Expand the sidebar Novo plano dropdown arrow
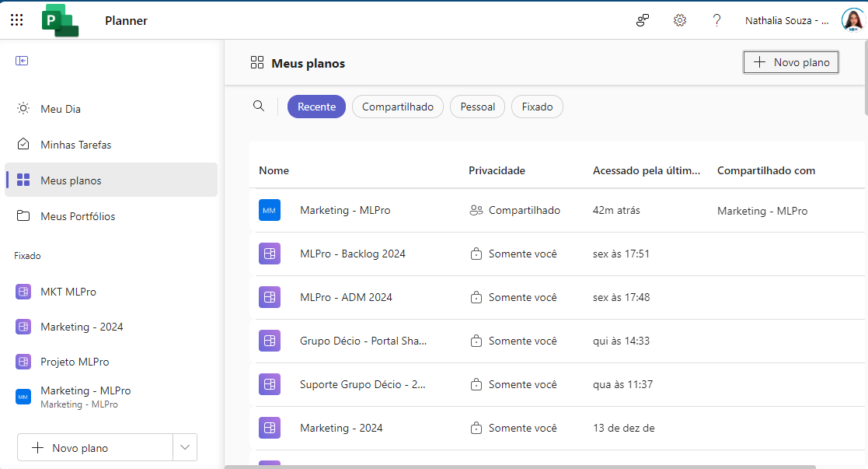Image resolution: width=868 pixels, height=469 pixels. (x=185, y=447)
